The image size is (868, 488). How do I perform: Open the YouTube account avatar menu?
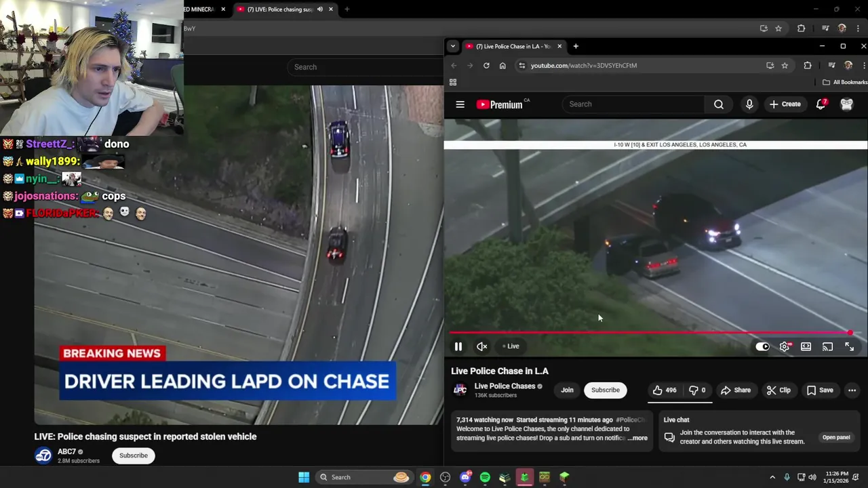pos(847,104)
